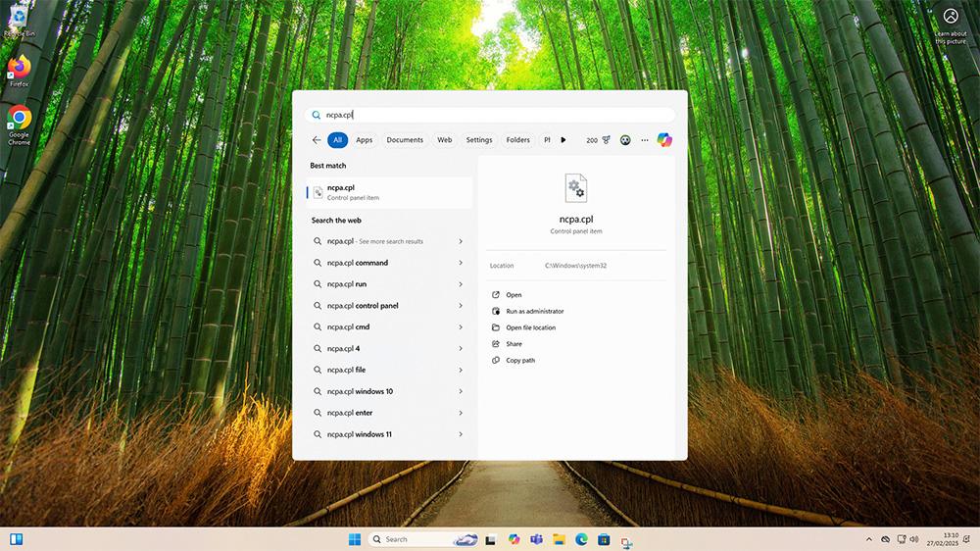The image size is (980, 551).
Task: Switch to the Folders filter tab
Action: [518, 140]
